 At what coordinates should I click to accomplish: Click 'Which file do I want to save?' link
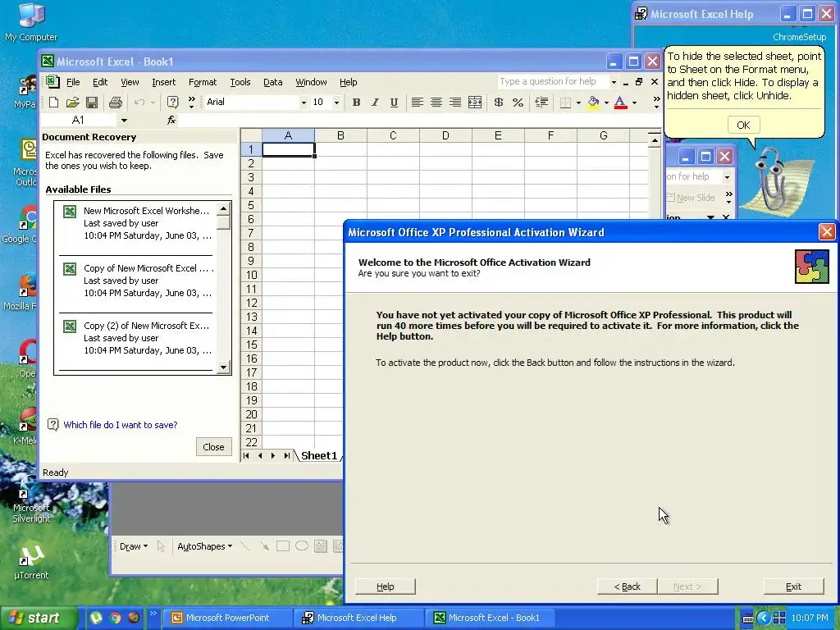[x=121, y=425]
